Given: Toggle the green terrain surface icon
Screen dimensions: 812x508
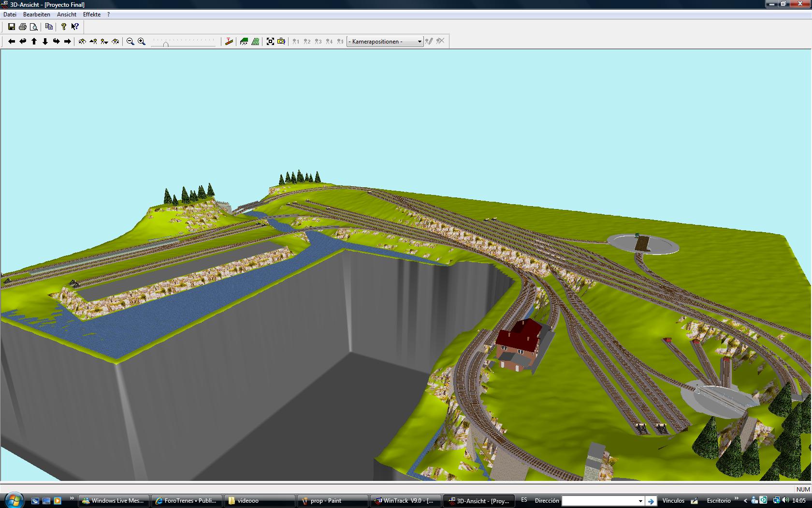Looking at the screenshot, I should point(244,42).
